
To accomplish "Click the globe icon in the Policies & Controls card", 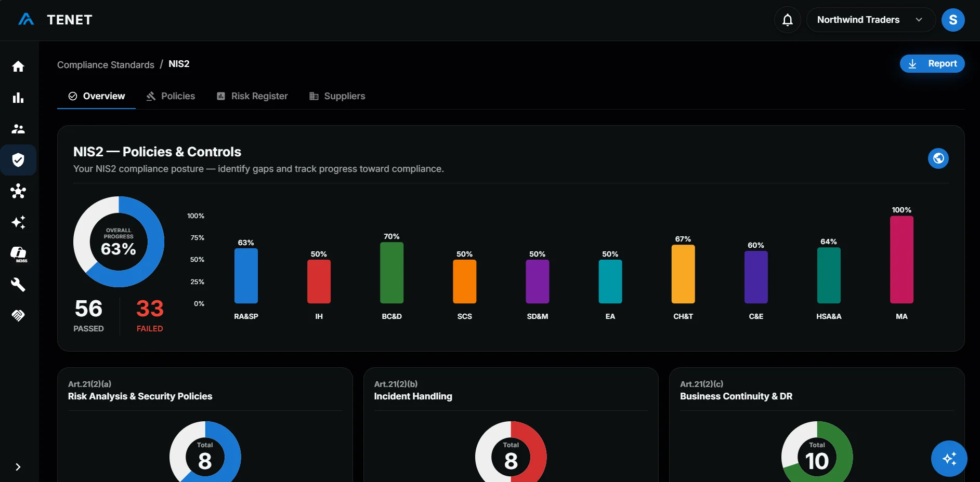I will tap(938, 158).
